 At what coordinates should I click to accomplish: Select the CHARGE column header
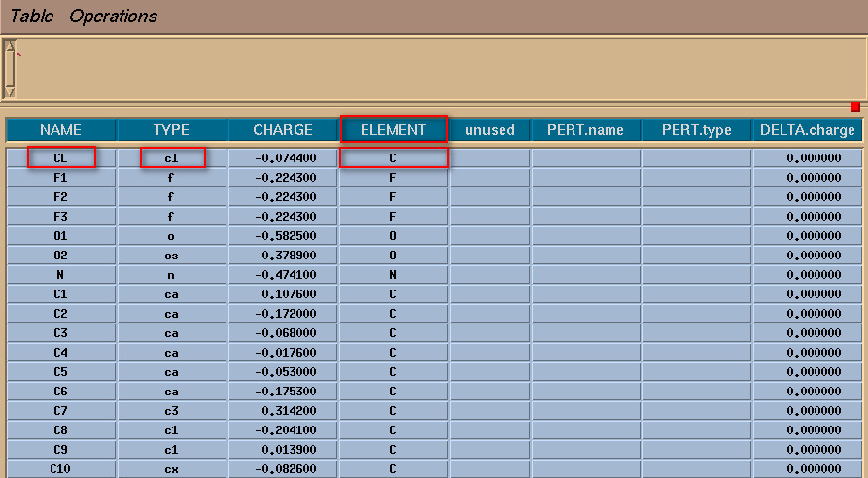[283, 129]
